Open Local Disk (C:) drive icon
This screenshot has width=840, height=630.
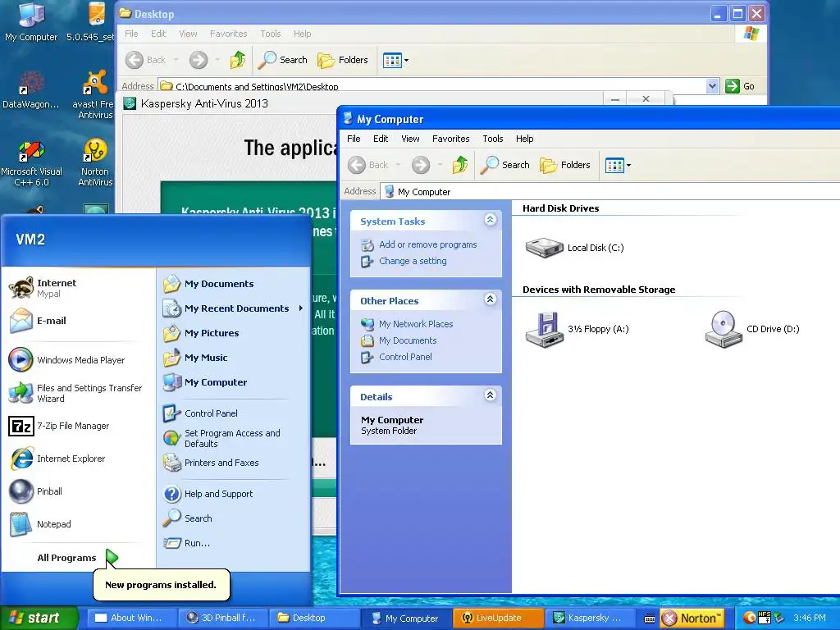coord(544,248)
